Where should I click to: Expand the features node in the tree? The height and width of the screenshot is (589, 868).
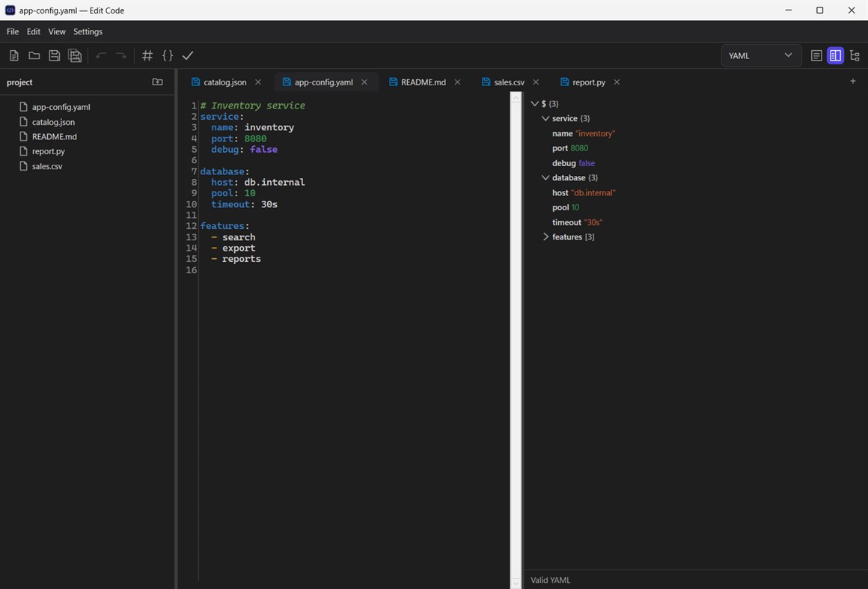pos(545,237)
